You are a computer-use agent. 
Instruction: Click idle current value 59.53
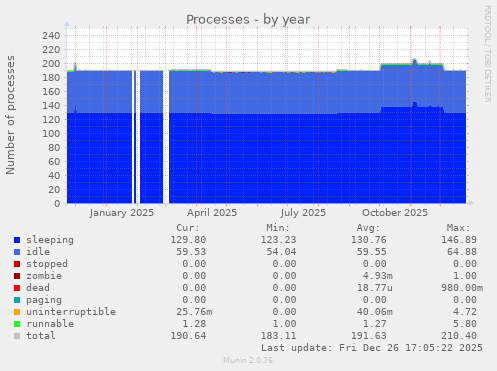click(191, 252)
